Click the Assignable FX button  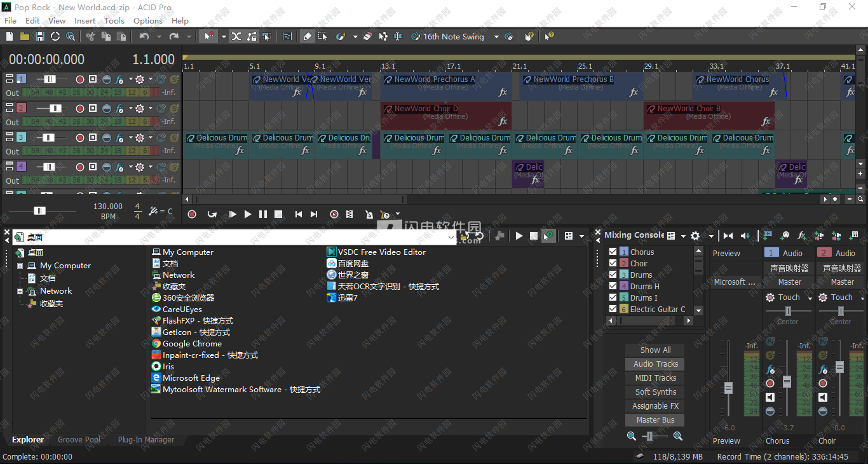655,406
